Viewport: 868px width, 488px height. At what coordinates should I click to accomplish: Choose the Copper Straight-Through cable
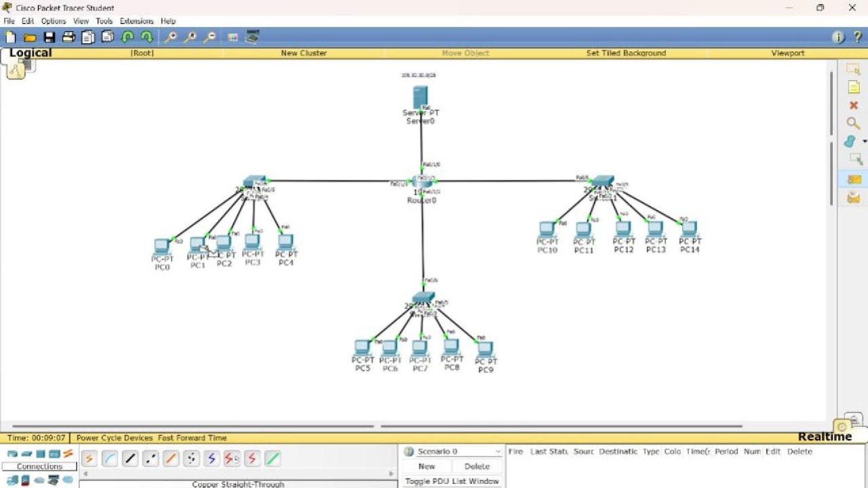[130, 459]
